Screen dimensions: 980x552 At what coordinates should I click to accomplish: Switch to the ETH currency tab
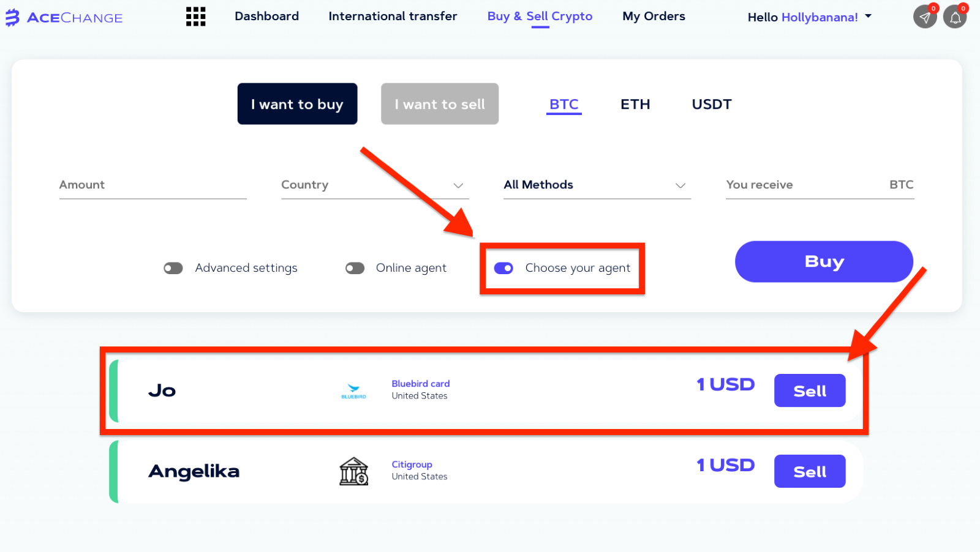point(635,105)
